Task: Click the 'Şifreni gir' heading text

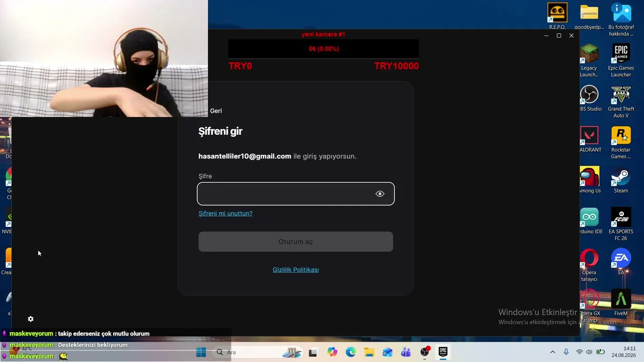Action: (220, 132)
